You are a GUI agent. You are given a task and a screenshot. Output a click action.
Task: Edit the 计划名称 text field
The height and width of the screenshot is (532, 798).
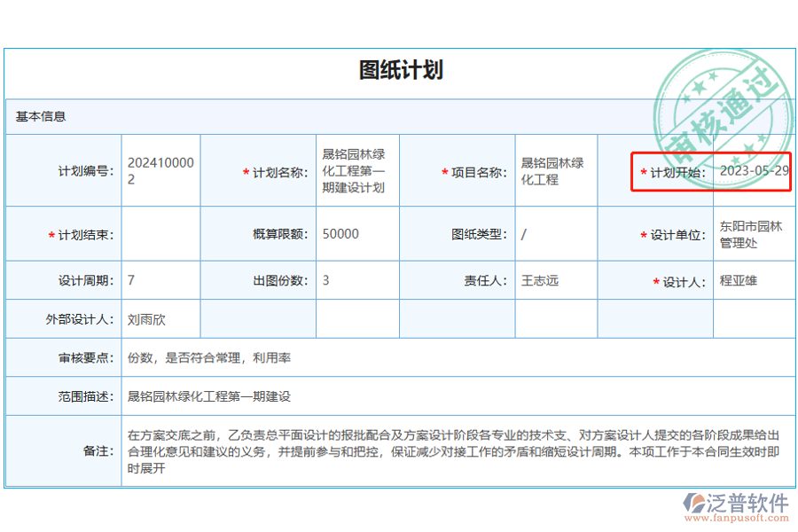point(357,170)
